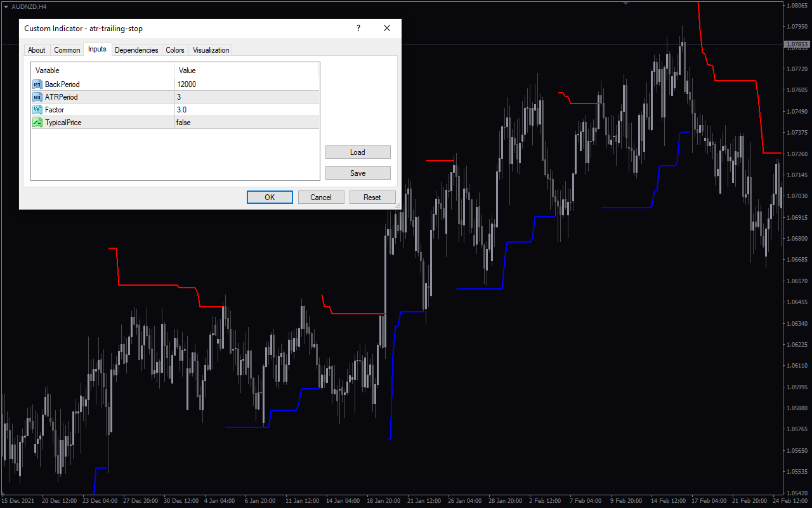
Task: Click the Value column header
Action: [247, 70]
